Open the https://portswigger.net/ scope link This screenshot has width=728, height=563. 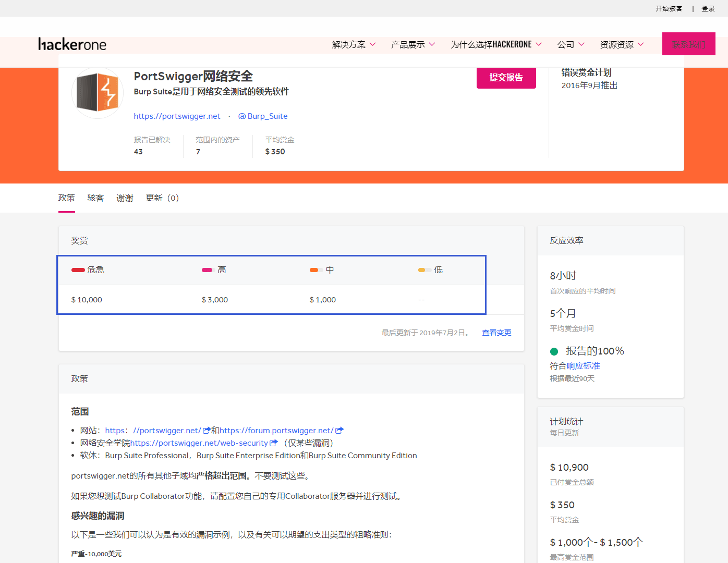pos(153,431)
